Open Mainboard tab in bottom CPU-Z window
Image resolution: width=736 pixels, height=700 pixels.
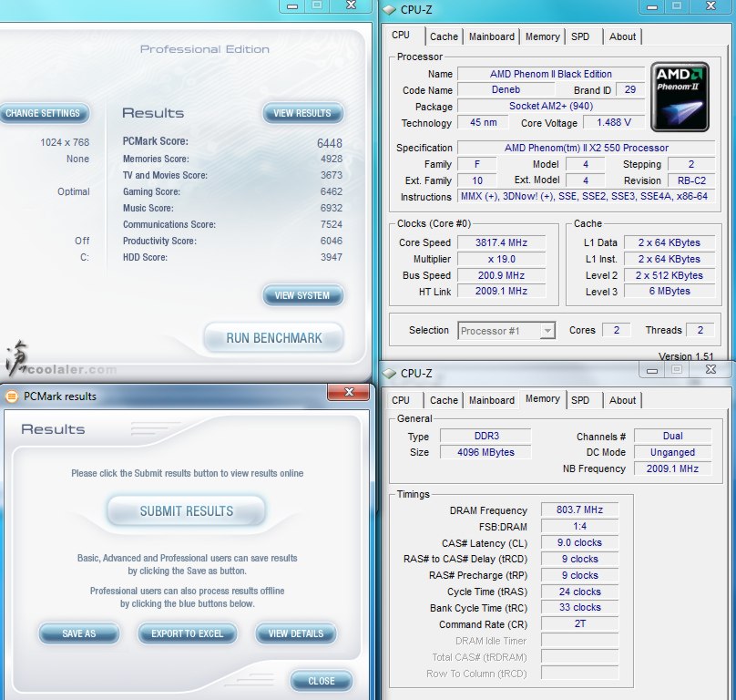pos(492,400)
